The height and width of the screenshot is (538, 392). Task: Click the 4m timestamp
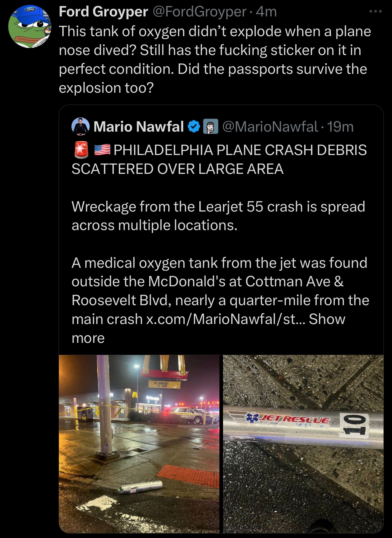point(266,12)
